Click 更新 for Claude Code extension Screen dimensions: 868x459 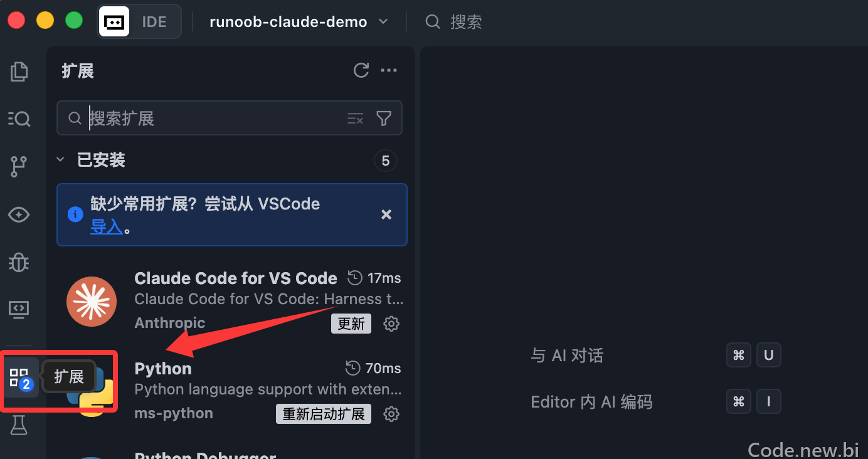(x=351, y=324)
